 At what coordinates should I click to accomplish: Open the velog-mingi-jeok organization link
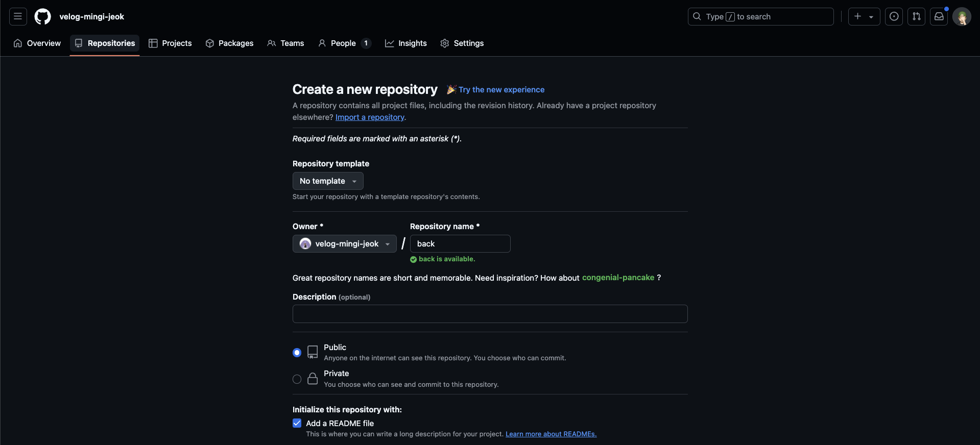pyautogui.click(x=92, y=16)
